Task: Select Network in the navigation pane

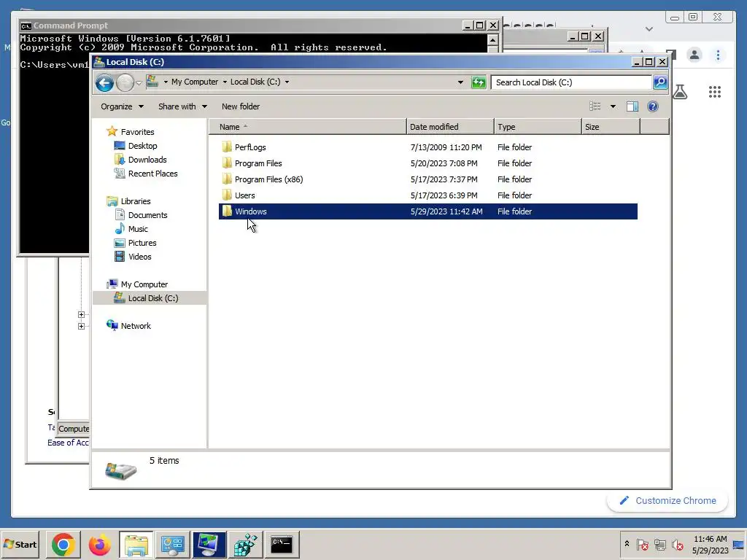Action: coord(136,326)
